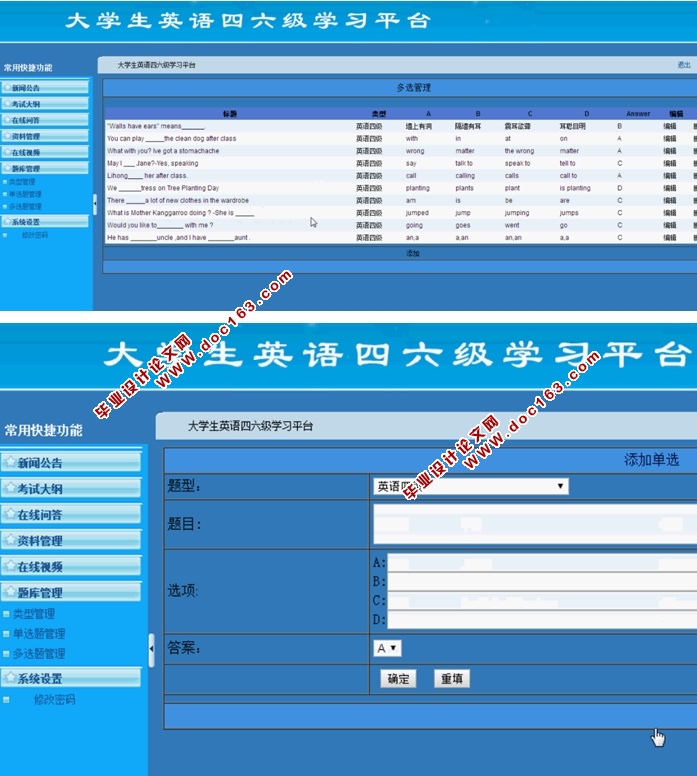Open 在线视频 in the upper screenshot sidebar

45,152
